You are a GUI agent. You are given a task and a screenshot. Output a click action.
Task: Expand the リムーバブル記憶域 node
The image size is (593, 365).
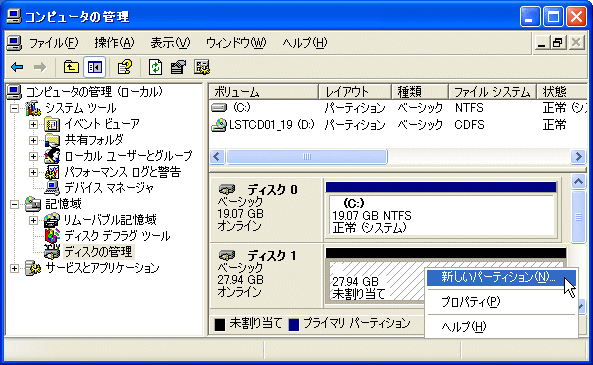pos(33,220)
